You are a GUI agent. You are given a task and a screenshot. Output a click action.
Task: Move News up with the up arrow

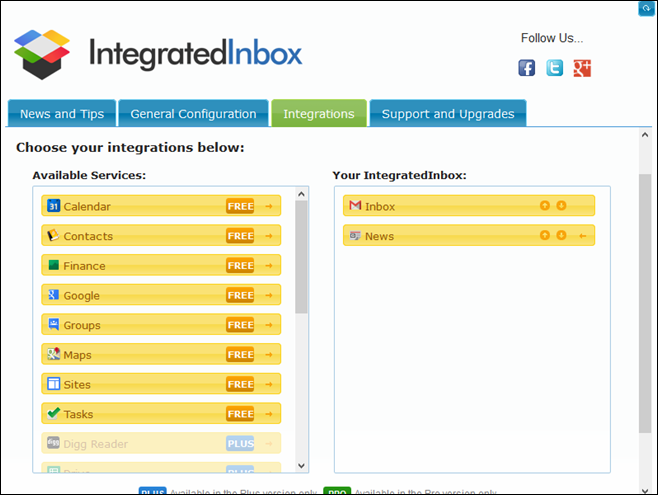click(545, 235)
